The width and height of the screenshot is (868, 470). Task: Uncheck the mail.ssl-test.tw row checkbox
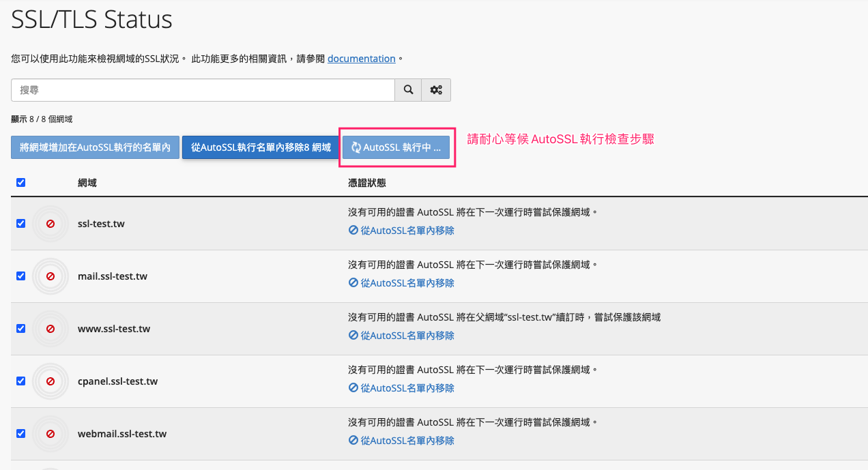coord(20,276)
